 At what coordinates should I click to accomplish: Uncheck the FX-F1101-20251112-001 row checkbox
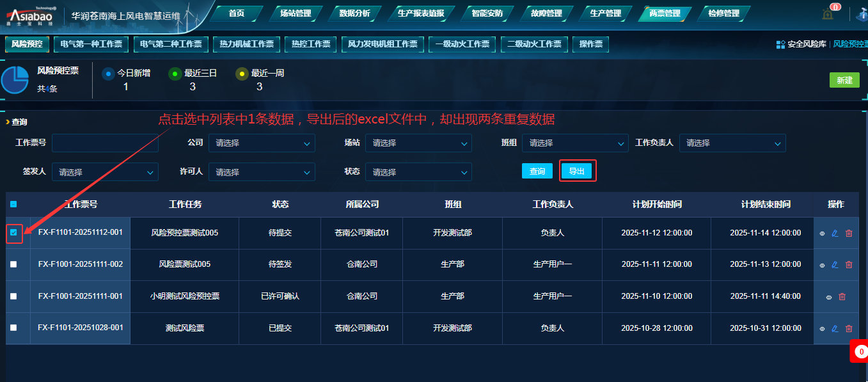click(13, 233)
